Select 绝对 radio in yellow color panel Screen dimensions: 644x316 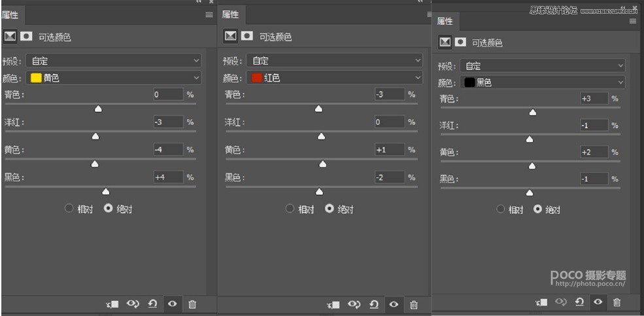pos(109,208)
